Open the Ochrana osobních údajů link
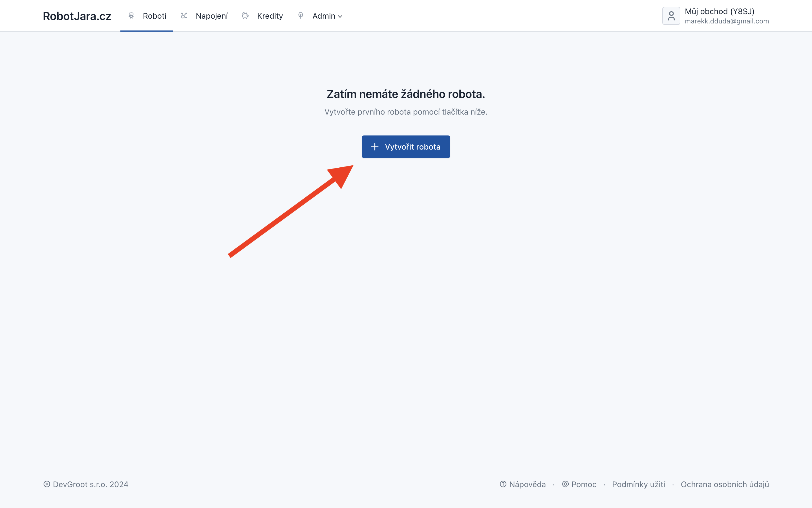 725,484
